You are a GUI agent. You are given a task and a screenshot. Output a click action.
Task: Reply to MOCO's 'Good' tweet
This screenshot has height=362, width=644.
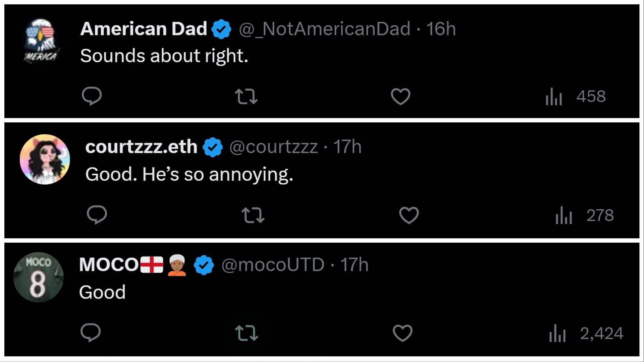coord(91,333)
